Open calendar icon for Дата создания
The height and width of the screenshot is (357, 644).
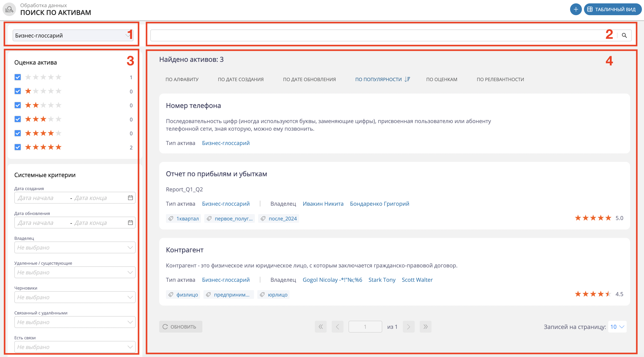(130, 198)
